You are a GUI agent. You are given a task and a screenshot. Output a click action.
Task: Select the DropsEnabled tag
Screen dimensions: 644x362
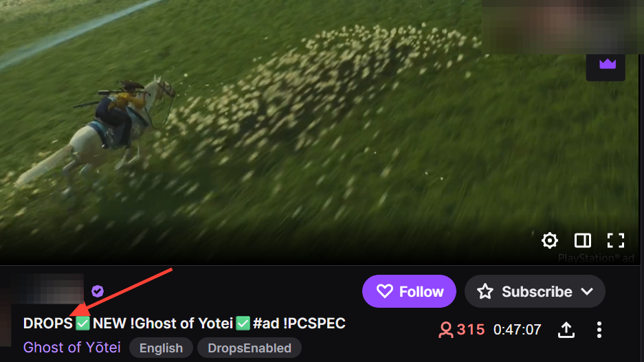[x=249, y=348]
